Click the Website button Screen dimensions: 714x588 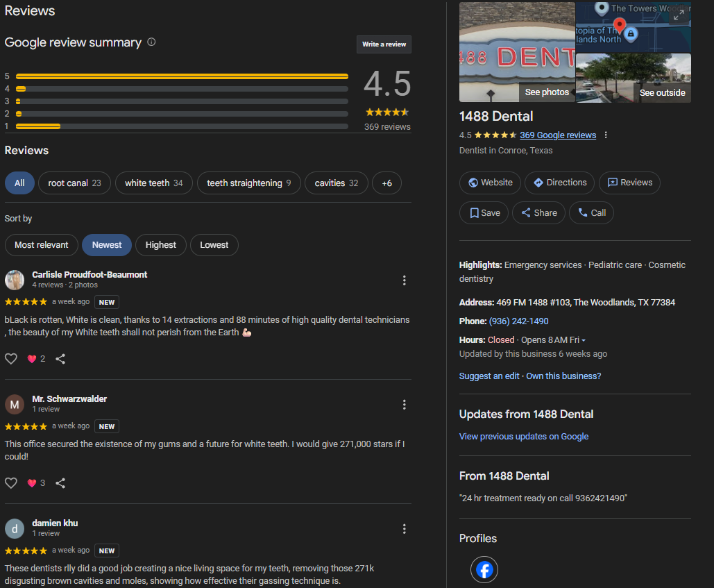coord(490,183)
